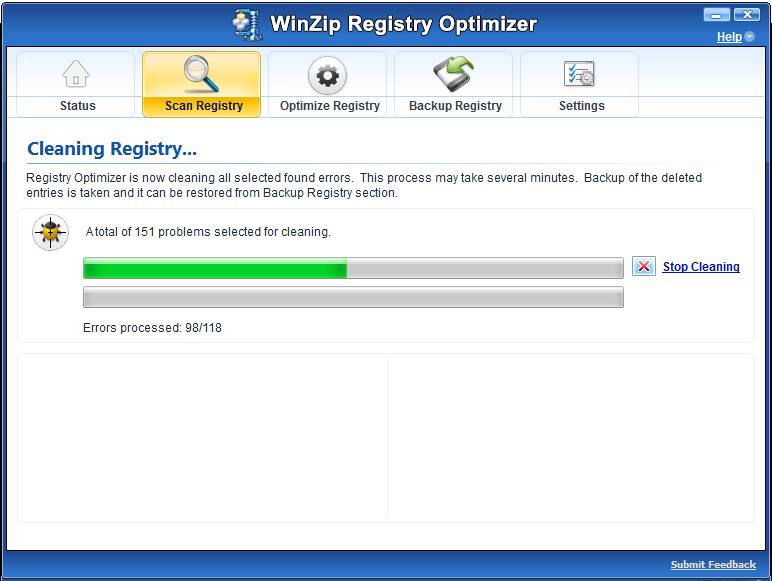Click the magnifying glass Scan Registry icon
The image size is (772, 581).
coord(201,75)
